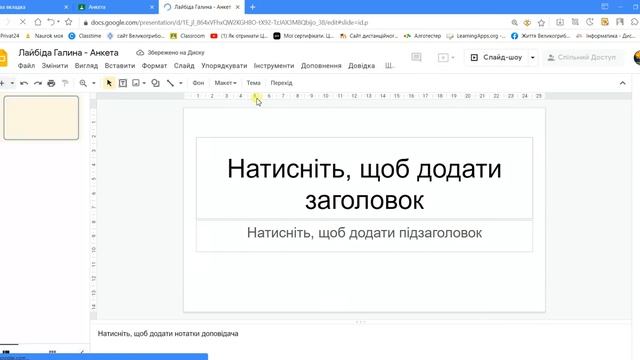Image resolution: width=640 pixels, height=360 pixels.
Task: Click browser stop loading X button
Action: coord(23,22)
